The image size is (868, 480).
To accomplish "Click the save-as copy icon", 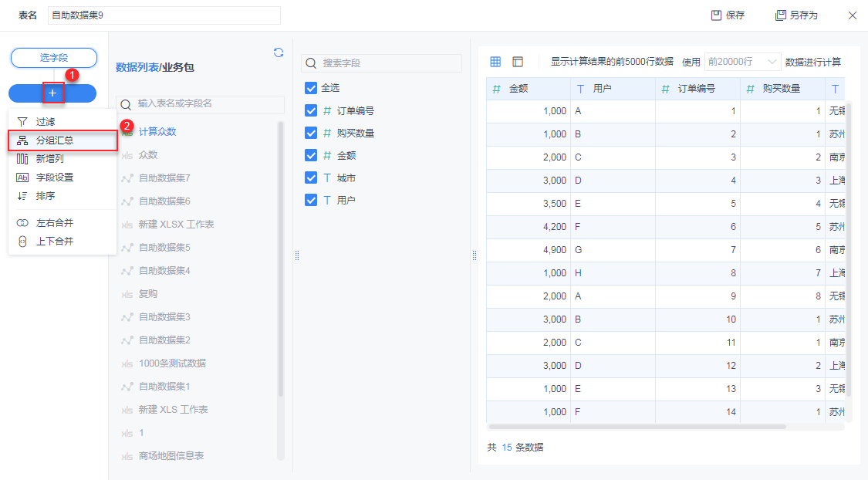I will 781,15.
